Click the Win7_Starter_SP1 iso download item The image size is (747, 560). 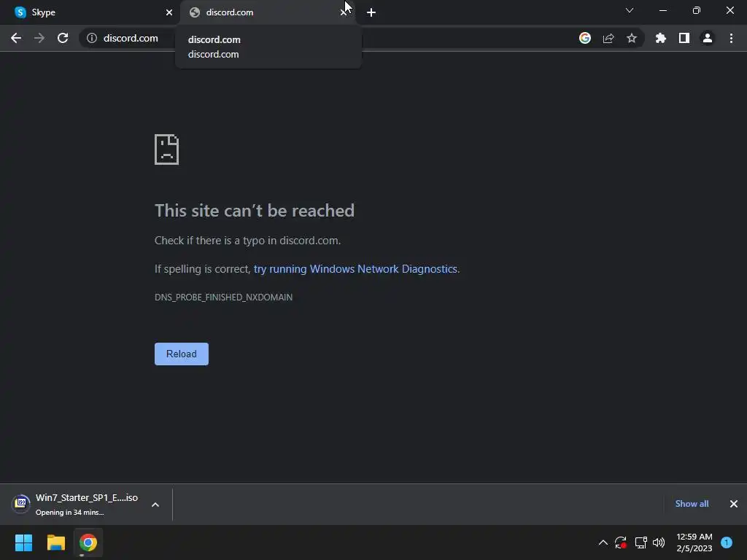pos(76,505)
